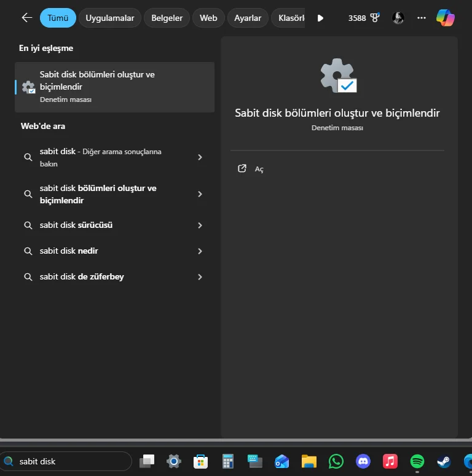Image resolution: width=472 pixels, height=476 pixels.
Task: Click magnifier icon next to 'sabit disk nedir'
Action: pos(28,251)
